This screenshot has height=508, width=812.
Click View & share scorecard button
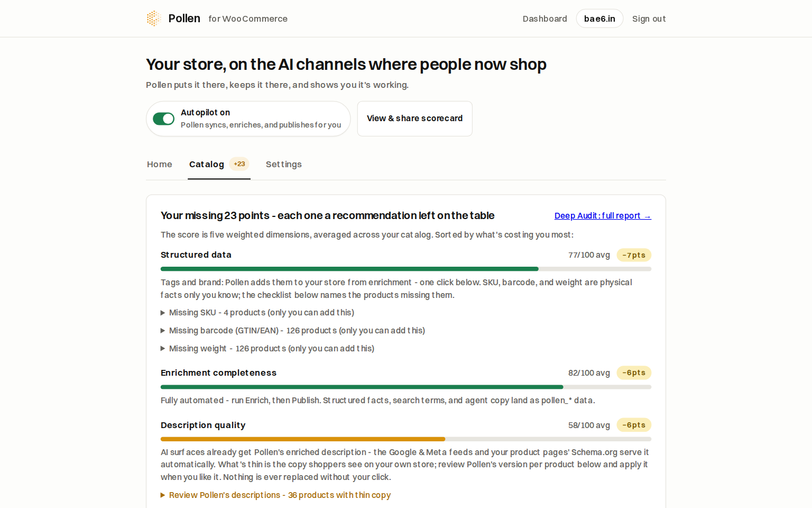click(x=414, y=119)
